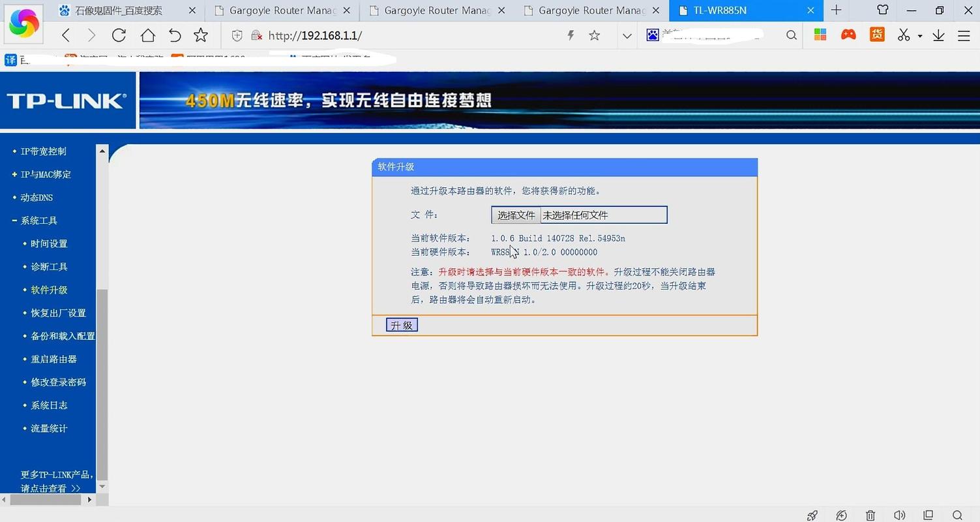The image size is (980, 522).
Task: Select the TL-WR885N tab
Action: click(x=745, y=10)
